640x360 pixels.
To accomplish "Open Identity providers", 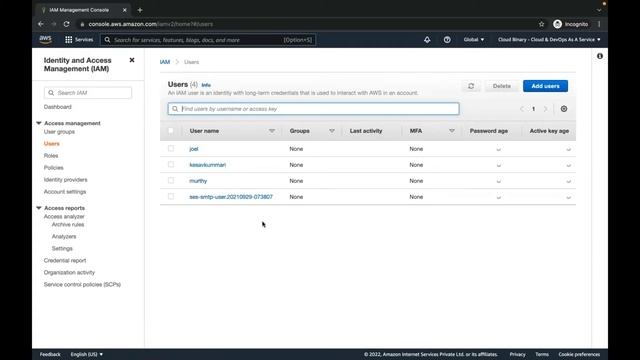I will 65,180.
